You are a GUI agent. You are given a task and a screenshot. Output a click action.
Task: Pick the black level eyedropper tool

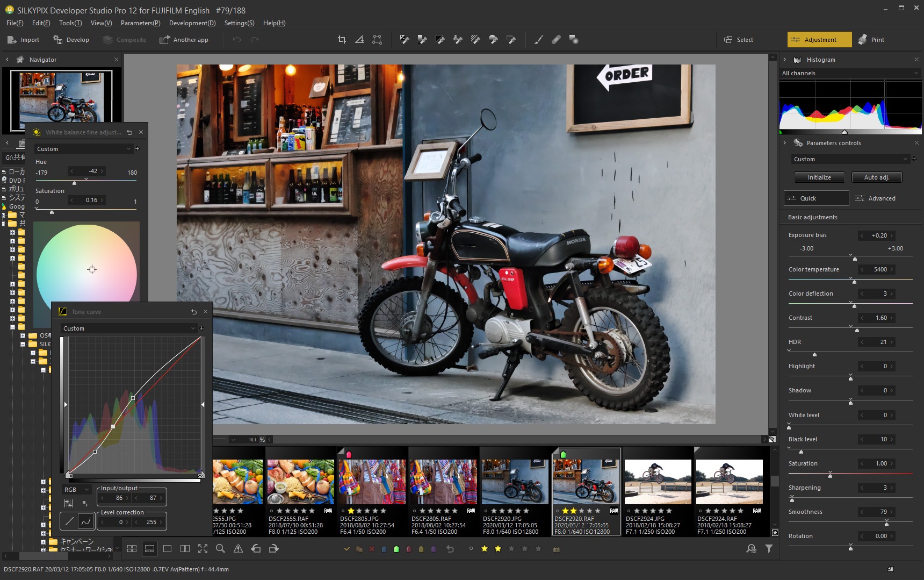pos(440,39)
